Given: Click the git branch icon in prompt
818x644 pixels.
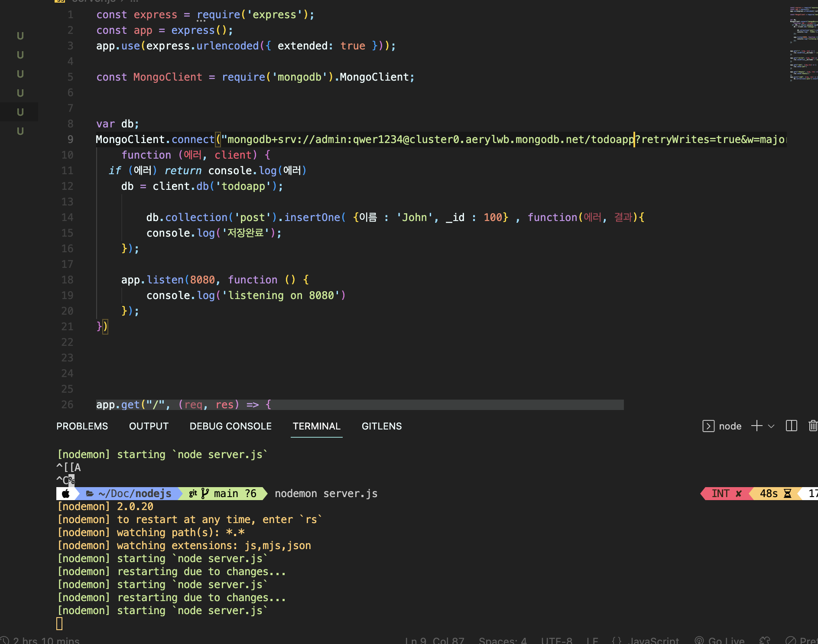Looking at the screenshot, I should click(x=205, y=494).
